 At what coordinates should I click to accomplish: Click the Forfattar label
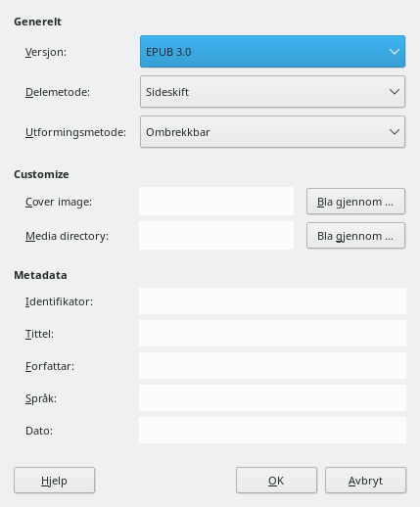50,366
